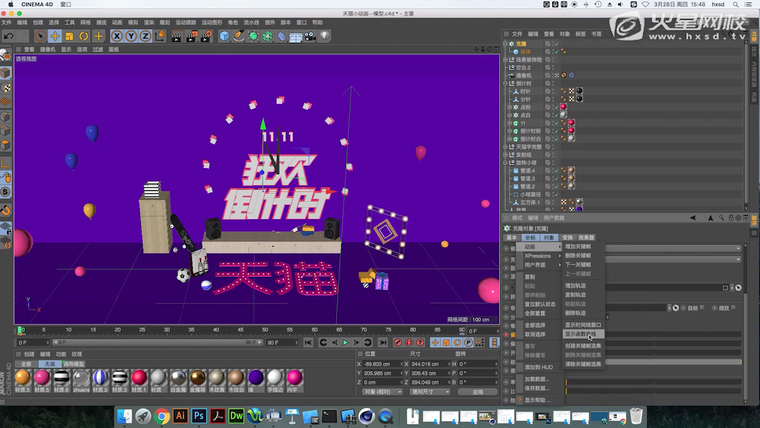Add a cube primitive from toolbar

tap(225, 37)
